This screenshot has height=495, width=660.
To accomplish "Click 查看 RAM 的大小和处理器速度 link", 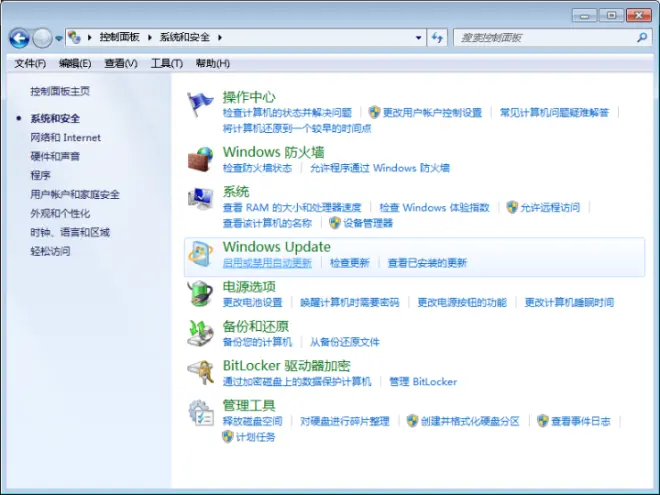I will coord(292,208).
